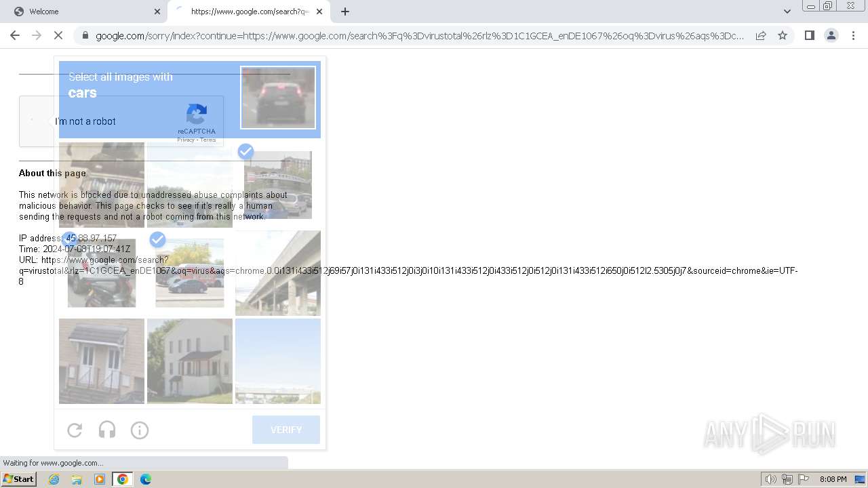This screenshot has width=868, height=488.
Task: Open captcha help info icon
Action: click(140, 430)
